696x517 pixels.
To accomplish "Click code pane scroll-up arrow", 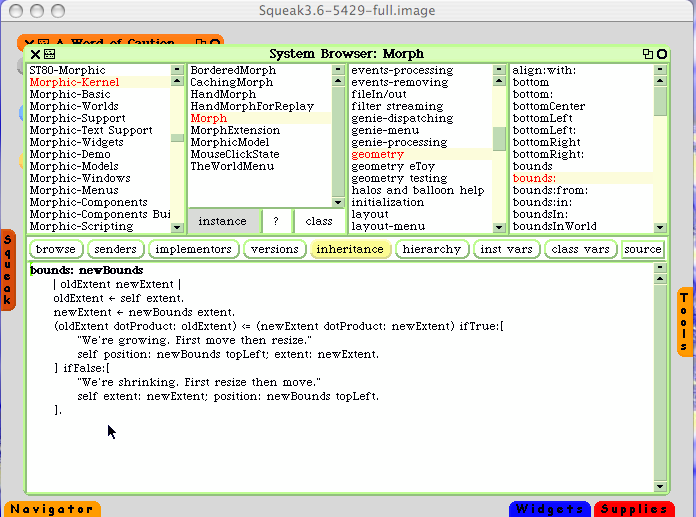I will (x=660, y=279).
